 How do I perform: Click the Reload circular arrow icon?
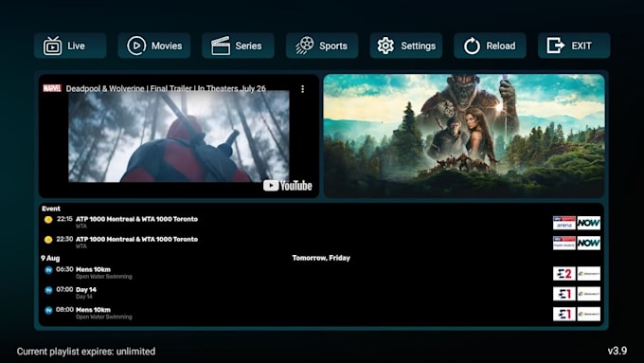point(472,45)
